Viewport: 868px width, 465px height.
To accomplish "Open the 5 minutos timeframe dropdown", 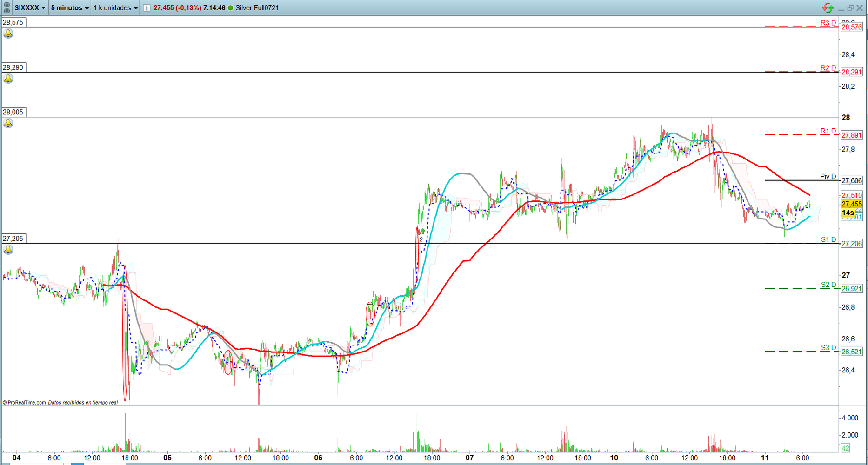I will click(x=69, y=8).
